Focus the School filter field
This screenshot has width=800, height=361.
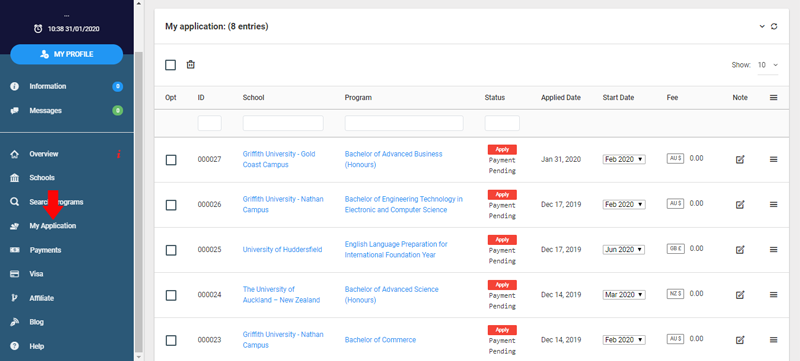click(x=283, y=123)
